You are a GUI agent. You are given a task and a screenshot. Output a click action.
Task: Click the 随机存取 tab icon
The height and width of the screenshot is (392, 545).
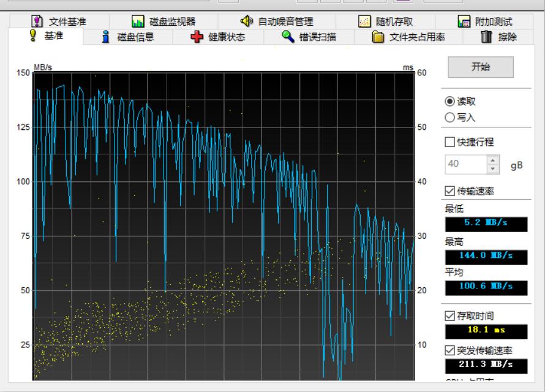[x=364, y=22]
